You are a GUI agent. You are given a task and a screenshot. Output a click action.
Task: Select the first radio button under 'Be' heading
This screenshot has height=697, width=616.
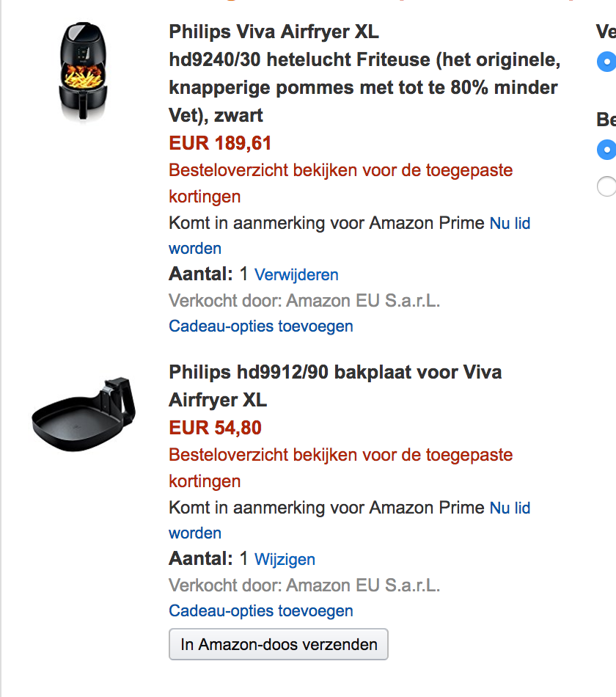click(606, 150)
